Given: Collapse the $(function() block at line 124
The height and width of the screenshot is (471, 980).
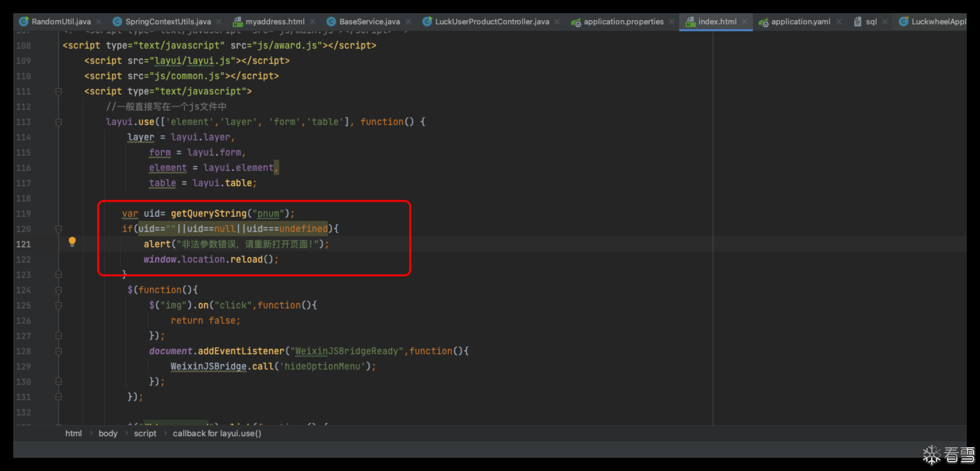Looking at the screenshot, I should pos(59,290).
